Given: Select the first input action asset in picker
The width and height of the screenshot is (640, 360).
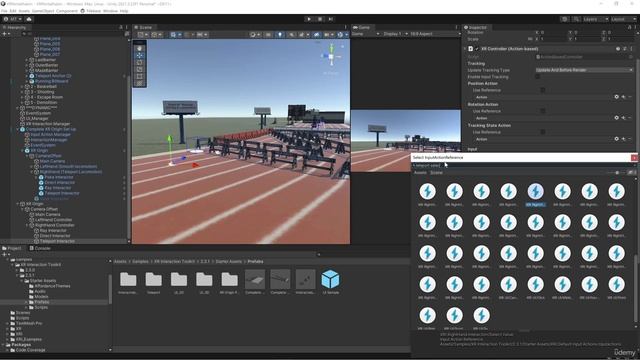Looking at the screenshot, I should point(427,194).
